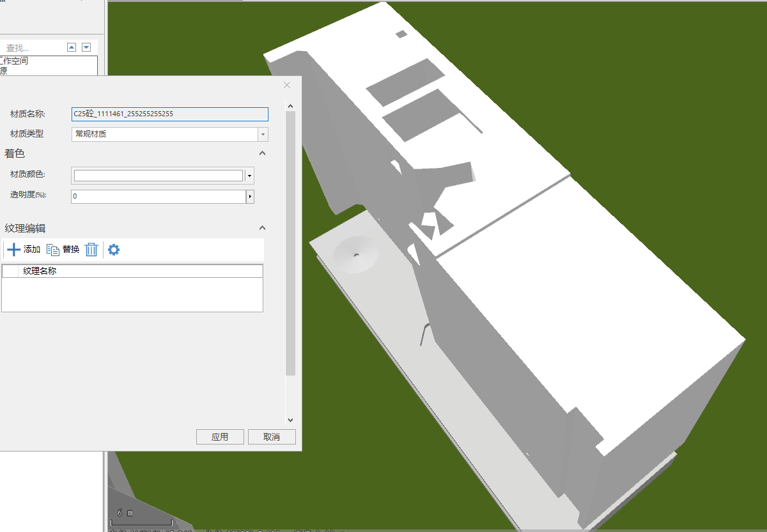Viewport: 767px width, 532px height.
Task: Open texture settings gear icon
Action: [x=114, y=250]
